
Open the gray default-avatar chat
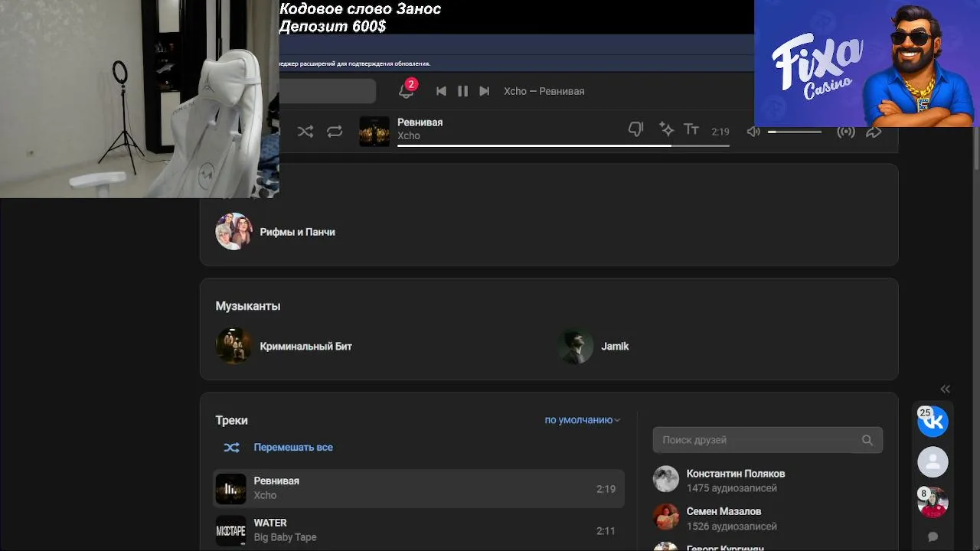933,462
